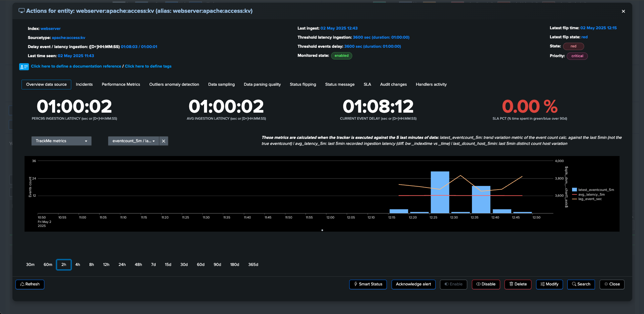The height and width of the screenshot is (314, 644).
Task: Expand the TrackMe metrics dropdown
Action: (x=62, y=141)
